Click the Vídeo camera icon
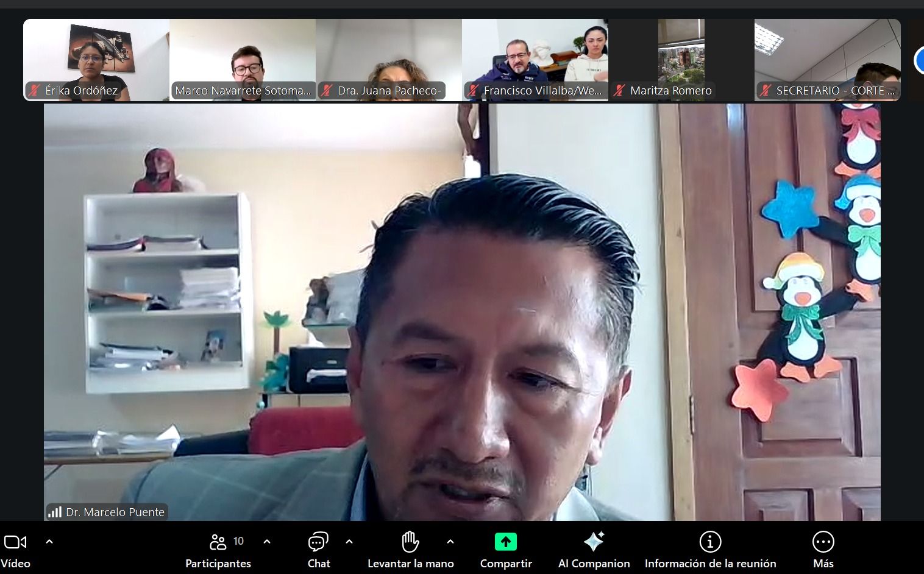This screenshot has height=574, width=924. click(15, 542)
